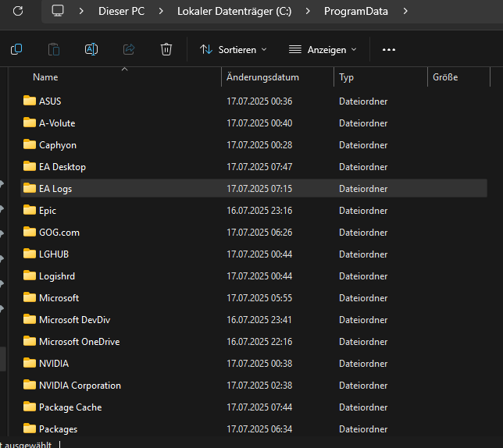Click date 17.07.2025 06:26 of GOG.com
Viewport: 503px width, 448px height.
tap(259, 233)
